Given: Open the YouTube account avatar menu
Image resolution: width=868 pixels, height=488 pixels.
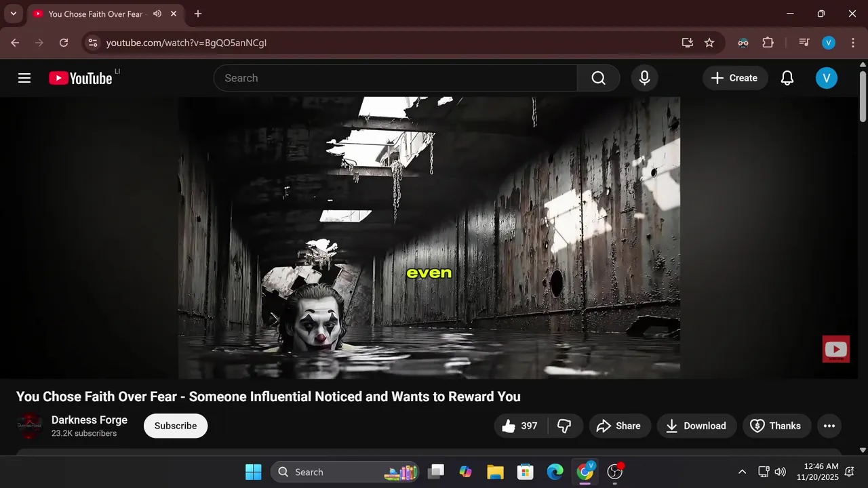Looking at the screenshot, I should [x=826, y=78].
